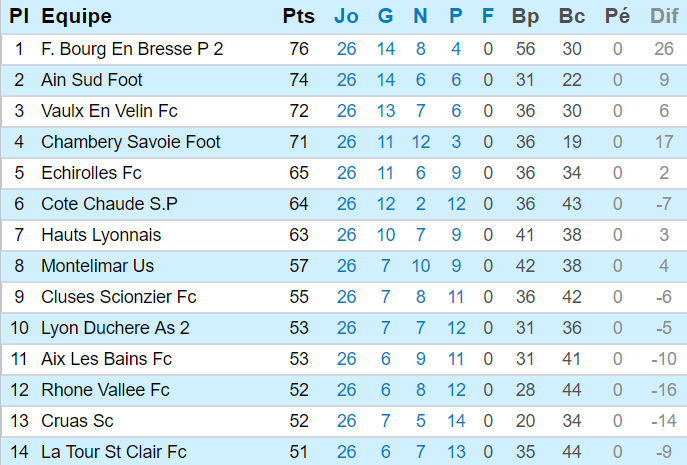Select the Equipe column header
Screen dimensions: 687x465
click(76, 16)
